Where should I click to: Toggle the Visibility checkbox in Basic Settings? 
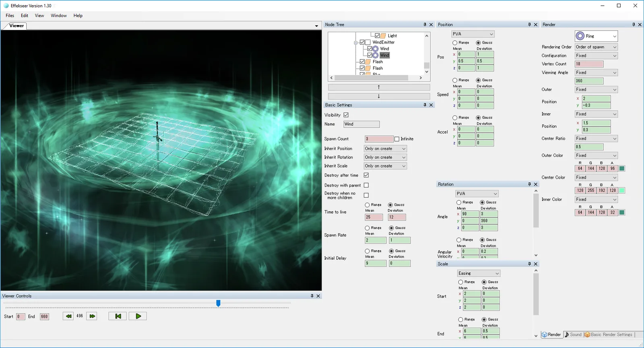click(346, 115)
